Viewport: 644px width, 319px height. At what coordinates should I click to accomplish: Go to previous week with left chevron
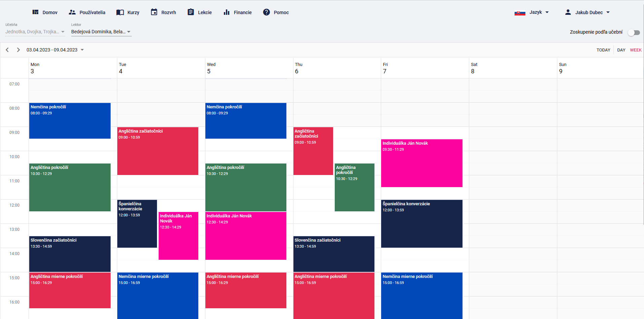[x=7, y=50]
